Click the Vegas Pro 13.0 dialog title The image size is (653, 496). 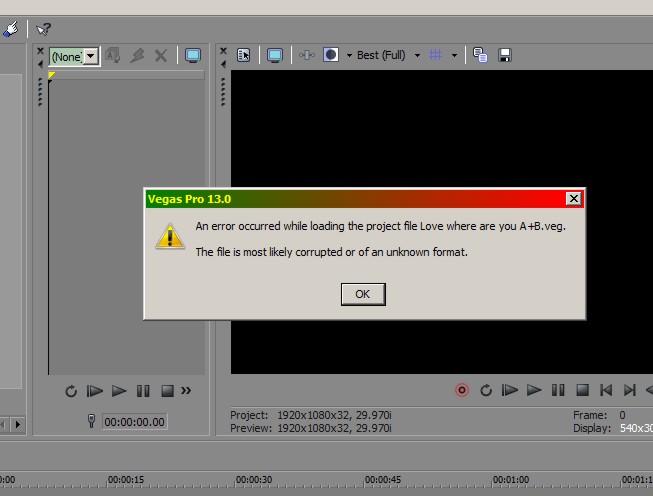[189, 199]
